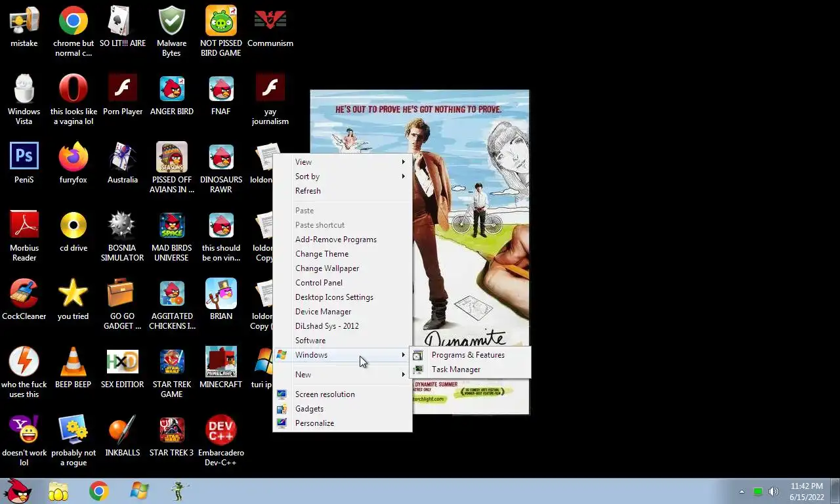840x504 pixels.
Task: Open Gadgets from context menu
Action: (343, 409)
